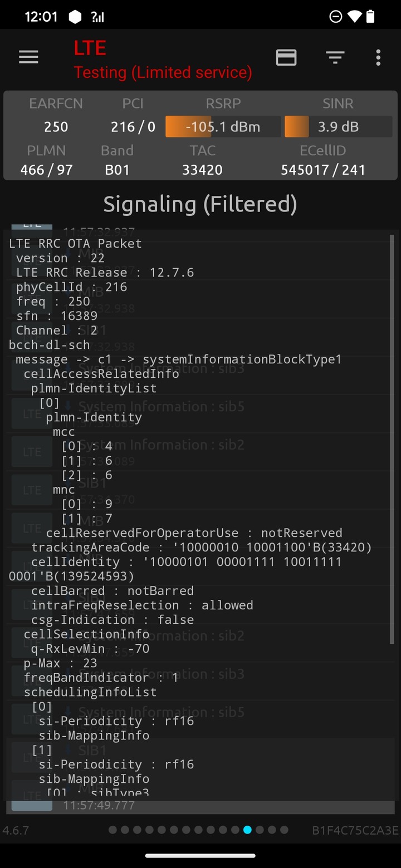The width and height of the screenshot is (401, 868).
Task: Select the EARFCN 250 value
Action: coord(56,127)
